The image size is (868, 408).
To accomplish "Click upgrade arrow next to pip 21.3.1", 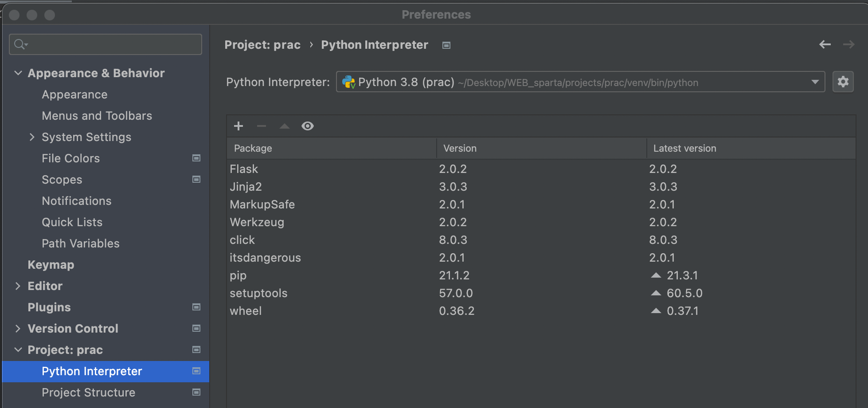I will (656, 275).
